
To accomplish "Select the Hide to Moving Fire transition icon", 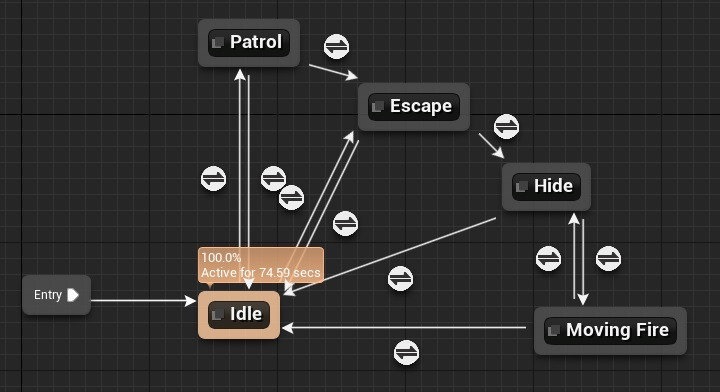I will pyautogui.click(x=608, y=258).
